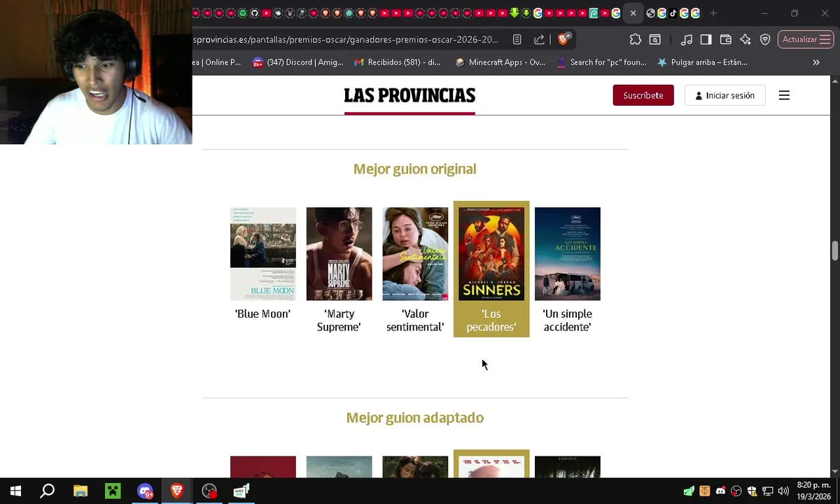840x504 pixels.
Task: Expand hidden bookmarks chevron
Action: coord(816,62)
